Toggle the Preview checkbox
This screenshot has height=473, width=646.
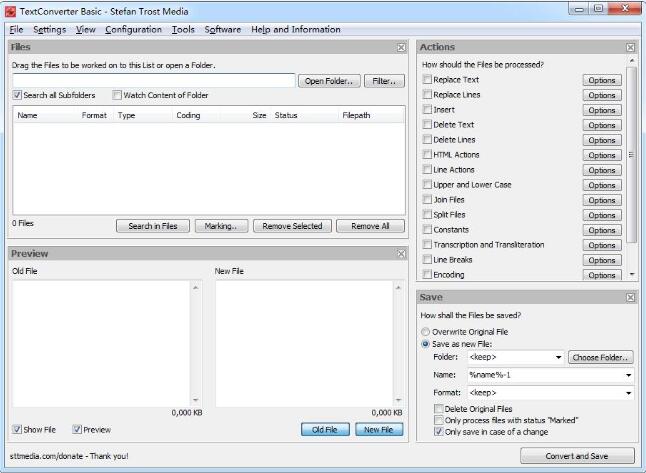[77, 429]
